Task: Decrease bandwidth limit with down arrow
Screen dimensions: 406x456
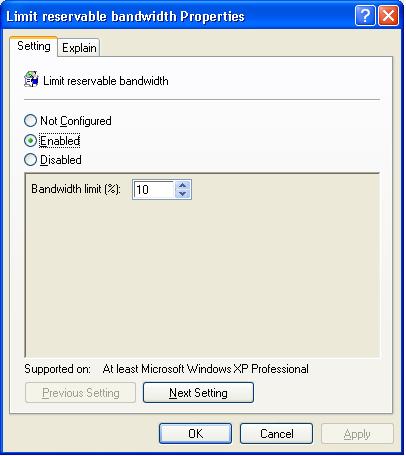Action: 183,194
